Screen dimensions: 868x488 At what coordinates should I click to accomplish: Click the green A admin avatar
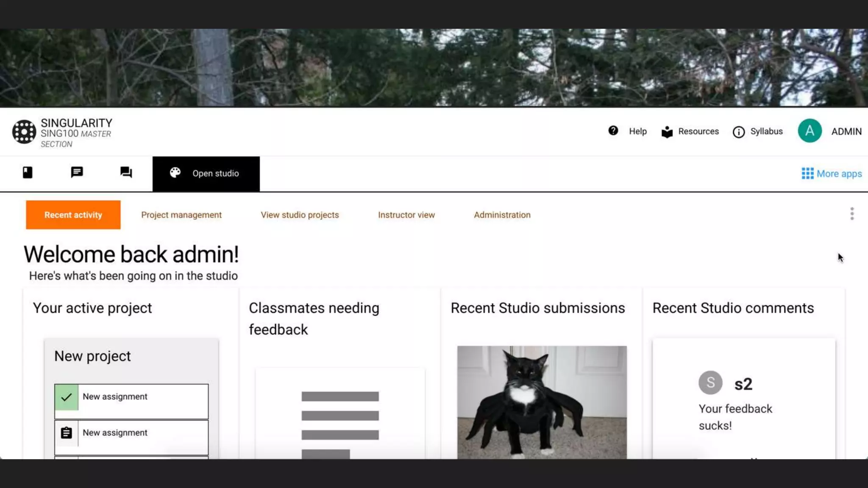point(810,131)
